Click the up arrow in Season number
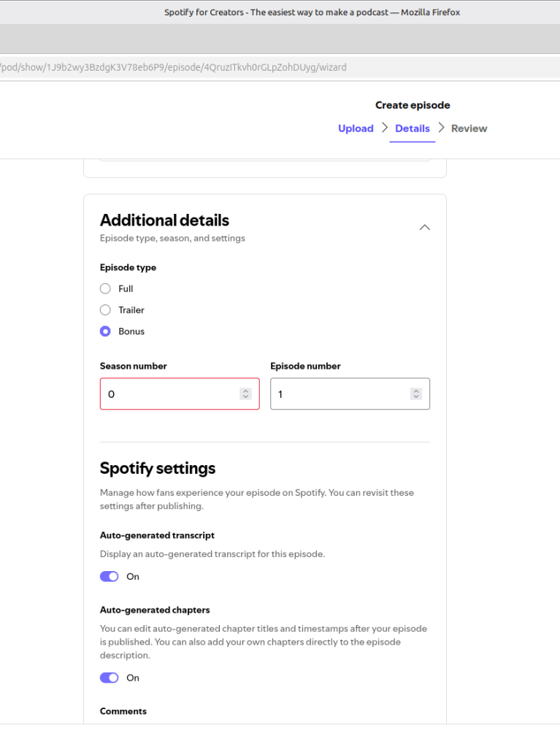Viewport: 560px width, 747px height. (245, 391)
